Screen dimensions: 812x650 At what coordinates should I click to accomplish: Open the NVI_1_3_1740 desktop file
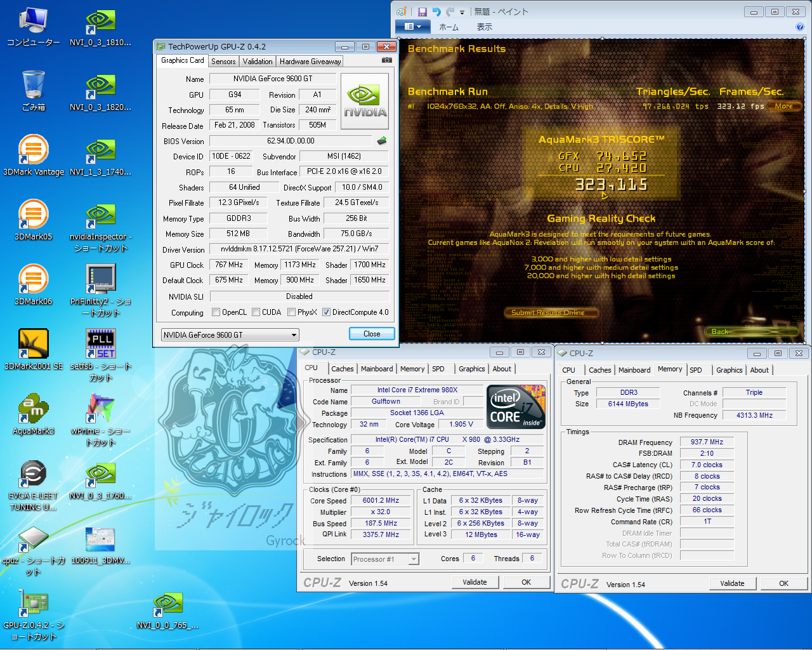pos(100,156)
